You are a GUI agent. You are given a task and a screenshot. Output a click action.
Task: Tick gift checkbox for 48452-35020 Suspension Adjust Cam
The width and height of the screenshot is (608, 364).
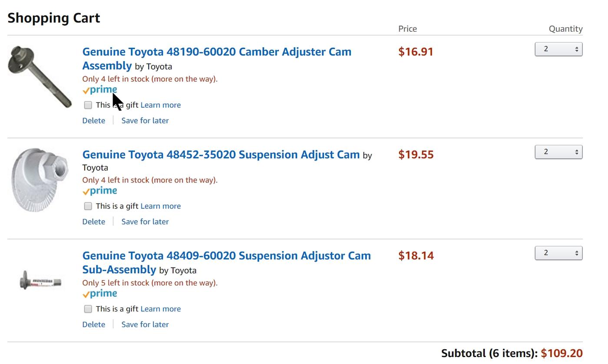click(88, 206)
